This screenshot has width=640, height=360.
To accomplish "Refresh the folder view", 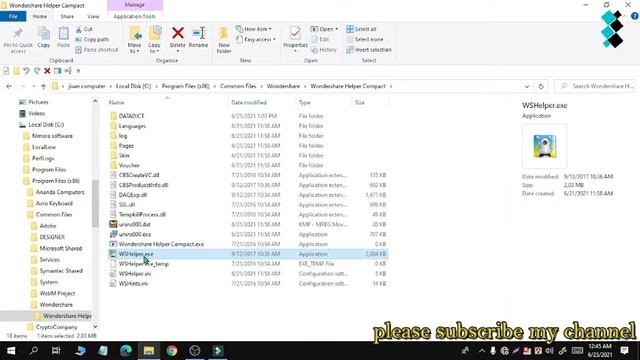I will pyautogui.click(x=541, y=86).
